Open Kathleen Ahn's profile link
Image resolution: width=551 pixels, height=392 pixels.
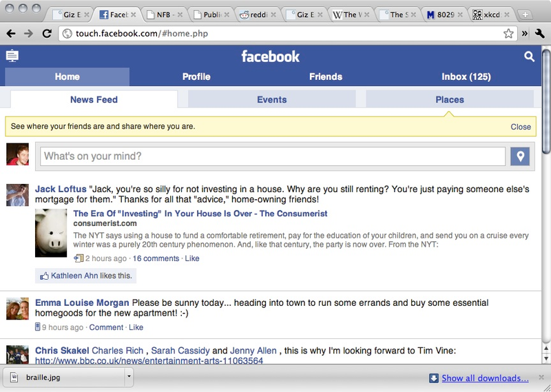pos(74,276)
